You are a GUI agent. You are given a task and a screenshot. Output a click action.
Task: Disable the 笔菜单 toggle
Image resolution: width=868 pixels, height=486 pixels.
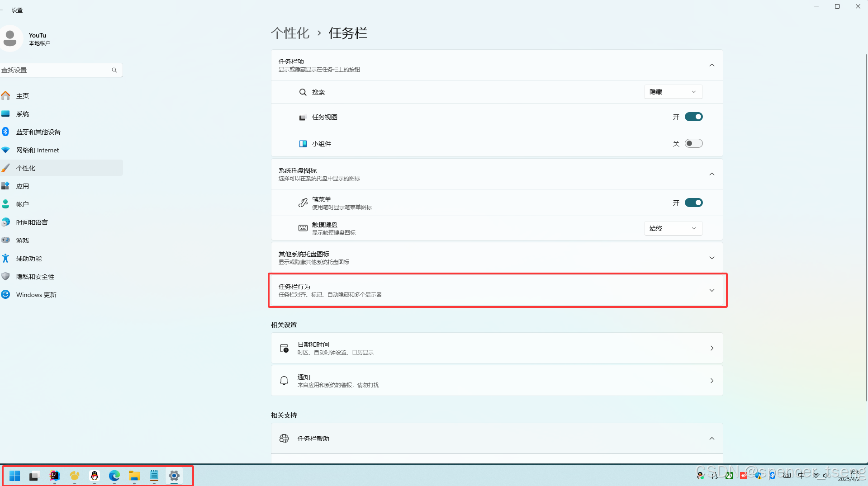[693, 203]
